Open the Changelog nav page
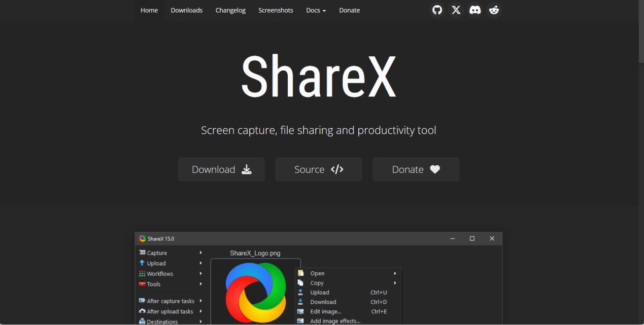This screenshot has height=325, width=644. point(230,10)
